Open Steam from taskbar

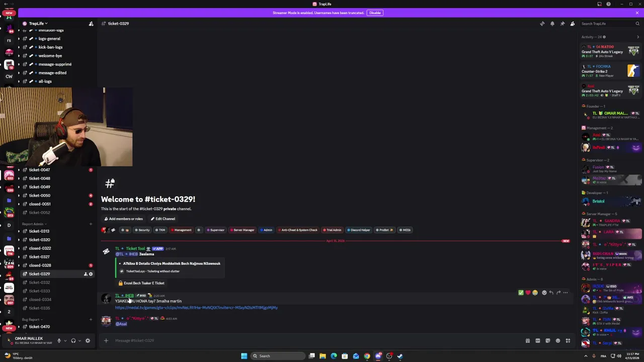(400, 356)
